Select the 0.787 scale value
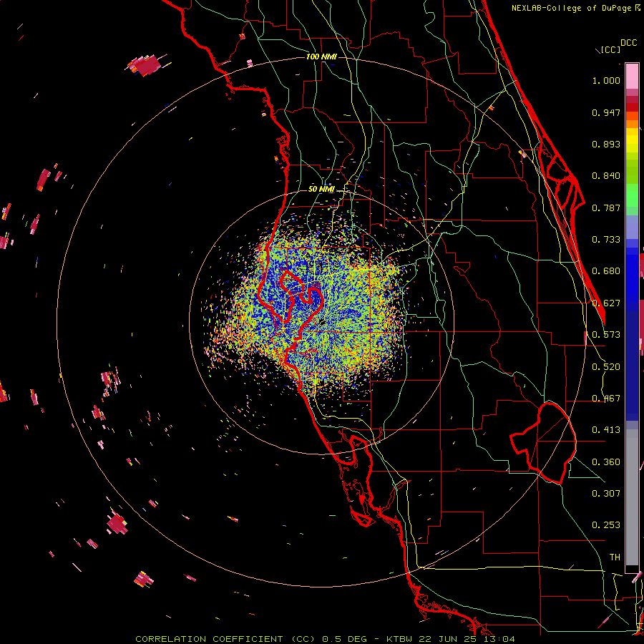The height and width of the screenshot is (644, 644). [606, 208]
